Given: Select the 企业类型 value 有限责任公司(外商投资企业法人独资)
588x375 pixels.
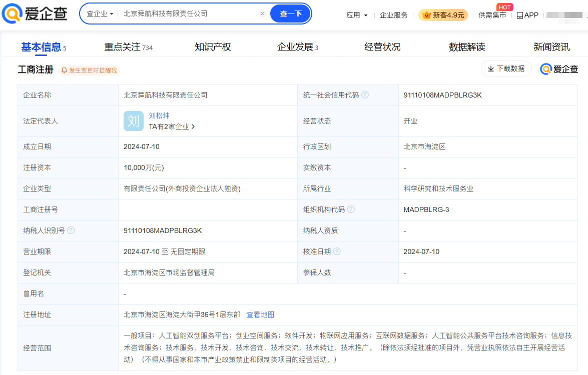Looking at the screenshot, I should tap(182, 188).
